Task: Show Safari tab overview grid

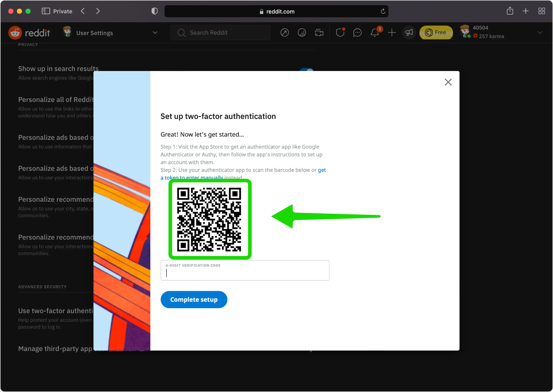Action: (x=542, y=11)
